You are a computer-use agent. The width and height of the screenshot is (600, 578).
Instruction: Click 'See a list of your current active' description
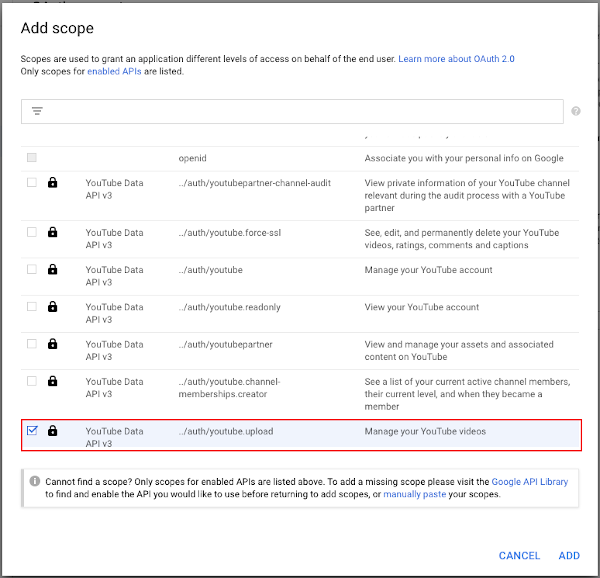point(467,394)
